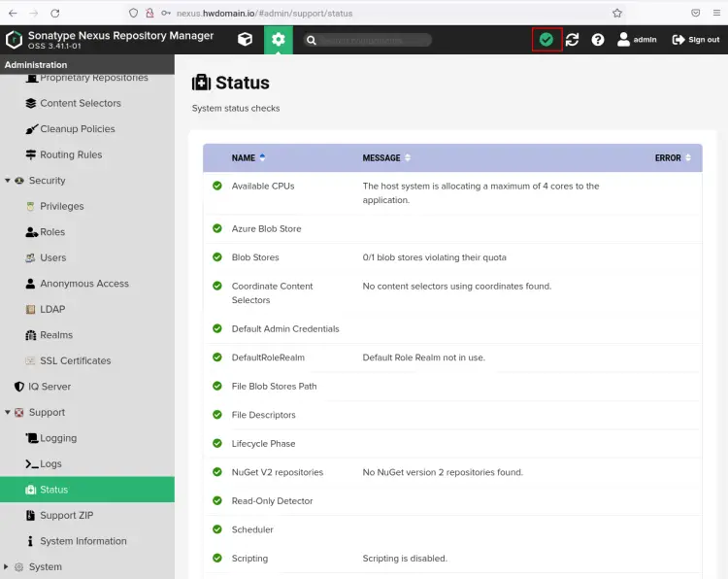Collapse the Support tree section
The height and width of the screenshot is (579, 728).
pos(8,412)
